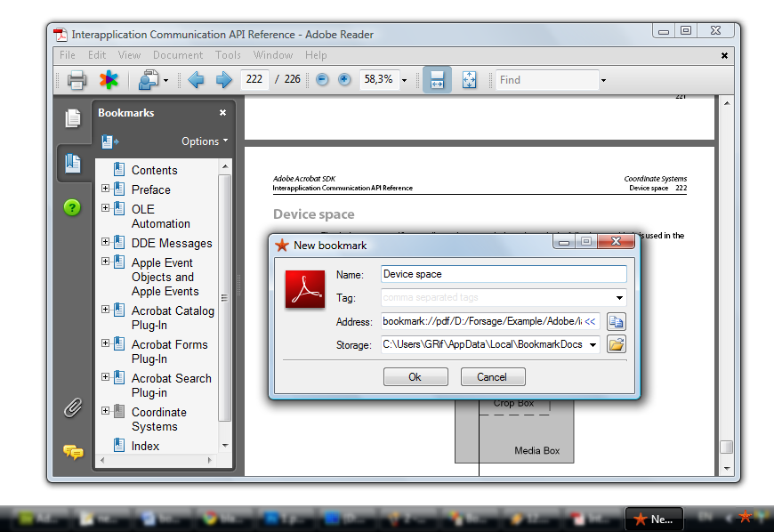
Task: Click the zoom out minus icon
Action: (322, 79)
